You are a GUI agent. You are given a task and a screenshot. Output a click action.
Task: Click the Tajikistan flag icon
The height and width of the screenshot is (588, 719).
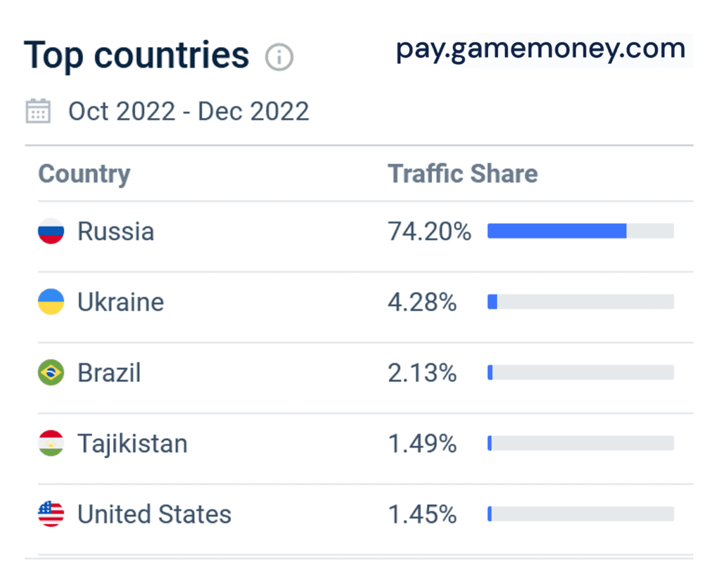[x=51, y=443]
